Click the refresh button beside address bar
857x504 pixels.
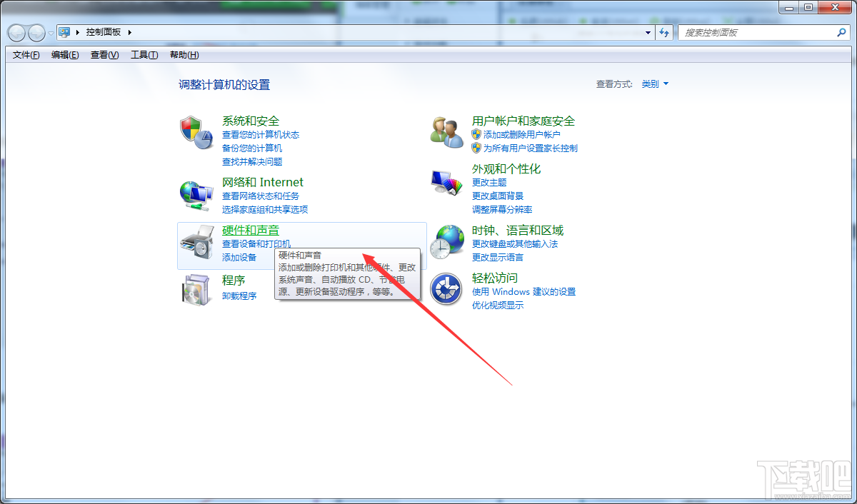pos(665,32)
